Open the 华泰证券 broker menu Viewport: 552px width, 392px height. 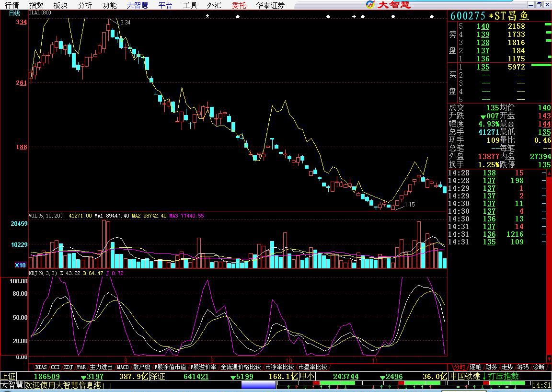[x=270, y=5]
